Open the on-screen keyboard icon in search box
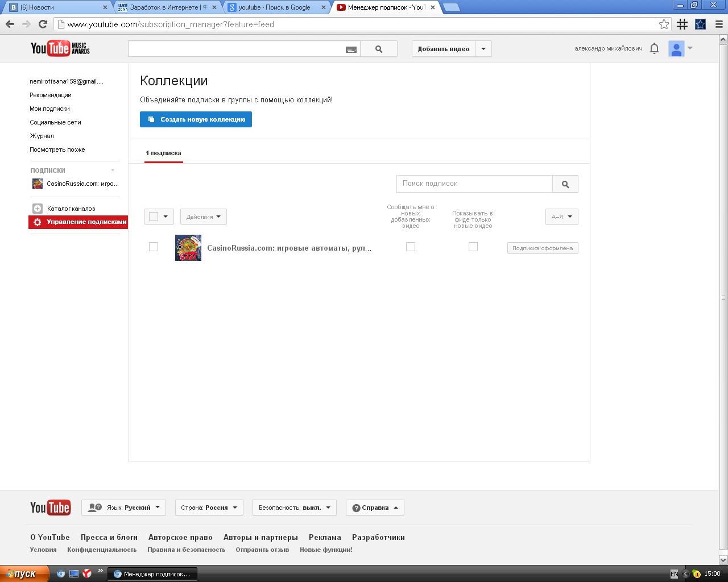 tap(351, 49)
